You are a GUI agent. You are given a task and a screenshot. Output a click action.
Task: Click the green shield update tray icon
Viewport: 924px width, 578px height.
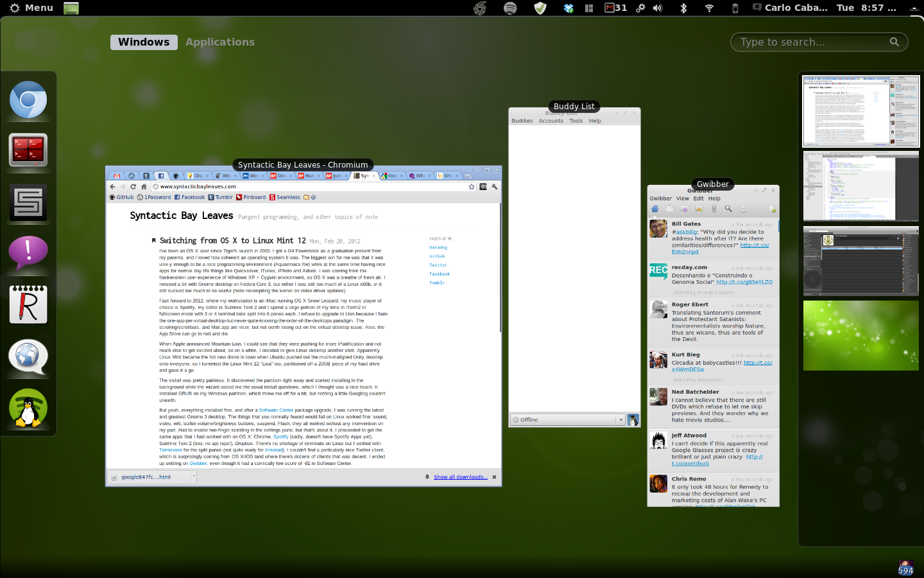pos(540,8)
